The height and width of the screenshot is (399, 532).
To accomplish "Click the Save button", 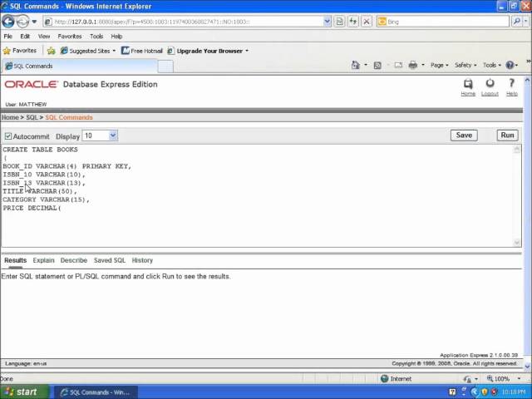I will point(464,135).
